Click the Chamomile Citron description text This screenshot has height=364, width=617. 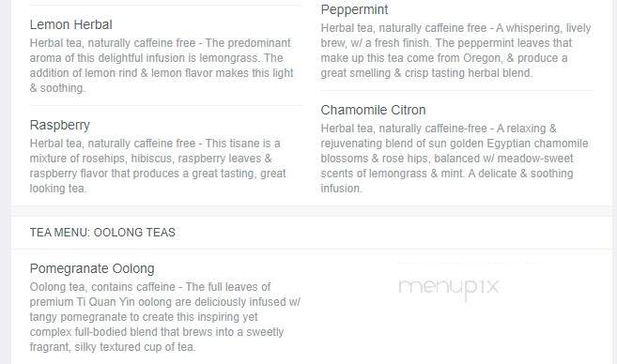click(455, 159)
